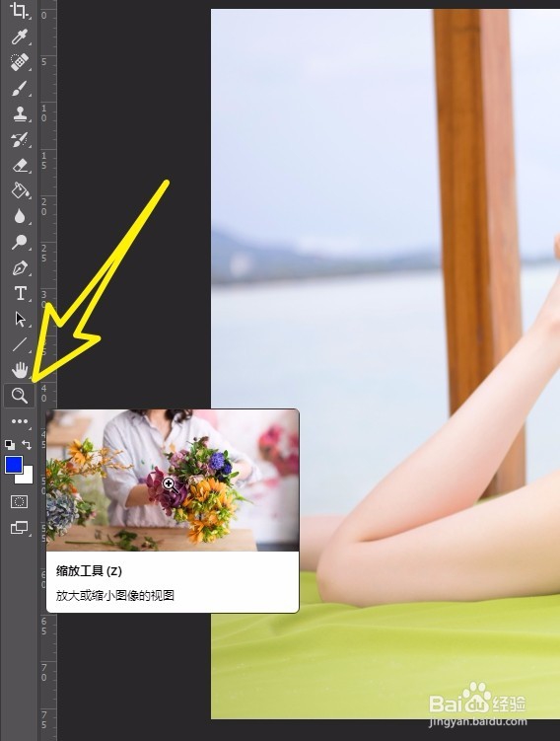560x741 pixels.
Task: Select the History Brush tool
Action: [x=20, y=139]
